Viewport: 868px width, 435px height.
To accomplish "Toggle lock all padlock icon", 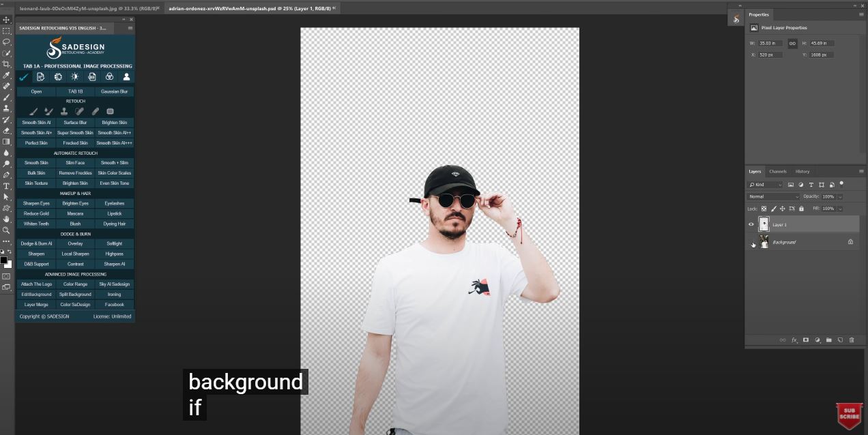I will click(x=801, y=209).
